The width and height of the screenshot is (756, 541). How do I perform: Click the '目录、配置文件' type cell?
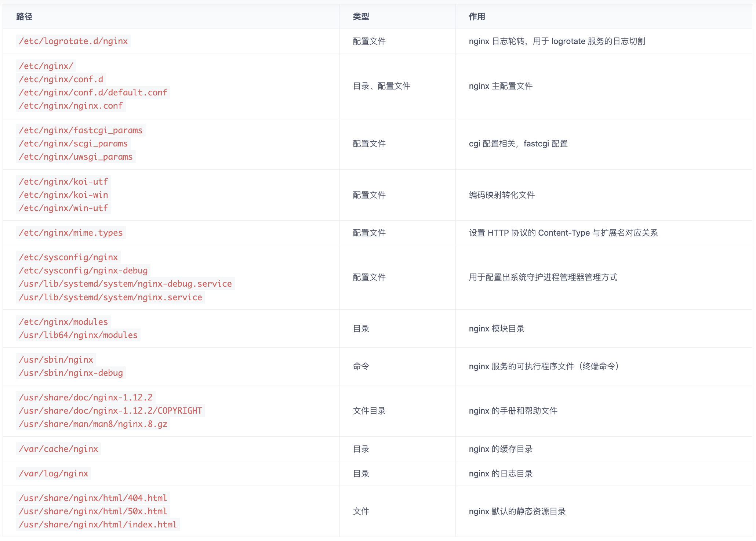tap(382, 86)
